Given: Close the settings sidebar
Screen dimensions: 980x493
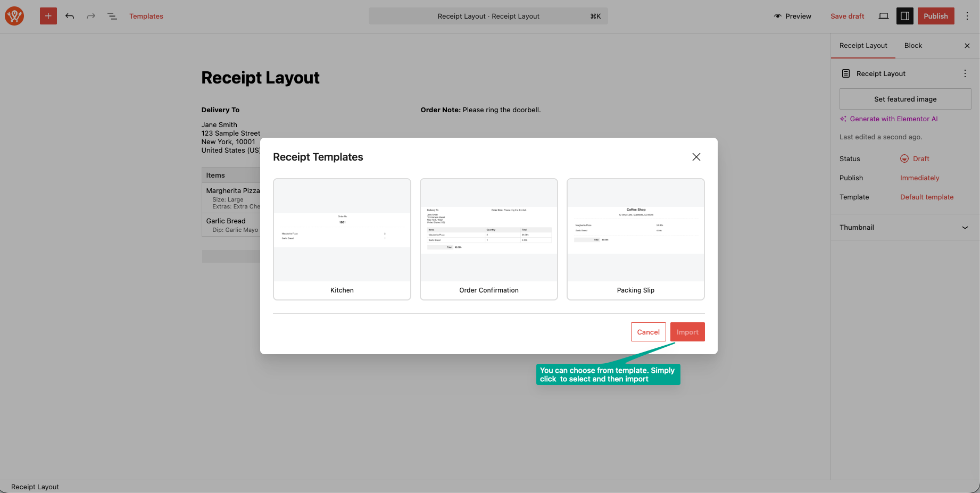Looking at the screenshot, I should point(967,46).
